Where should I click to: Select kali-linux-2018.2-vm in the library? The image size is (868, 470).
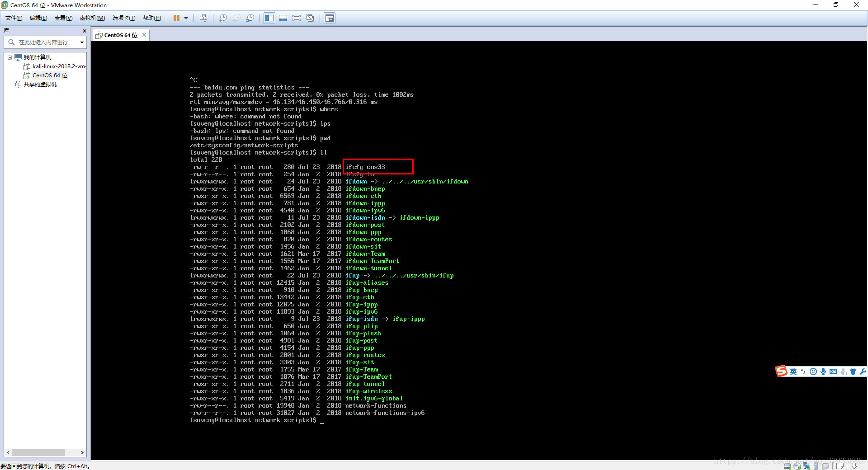59,66
